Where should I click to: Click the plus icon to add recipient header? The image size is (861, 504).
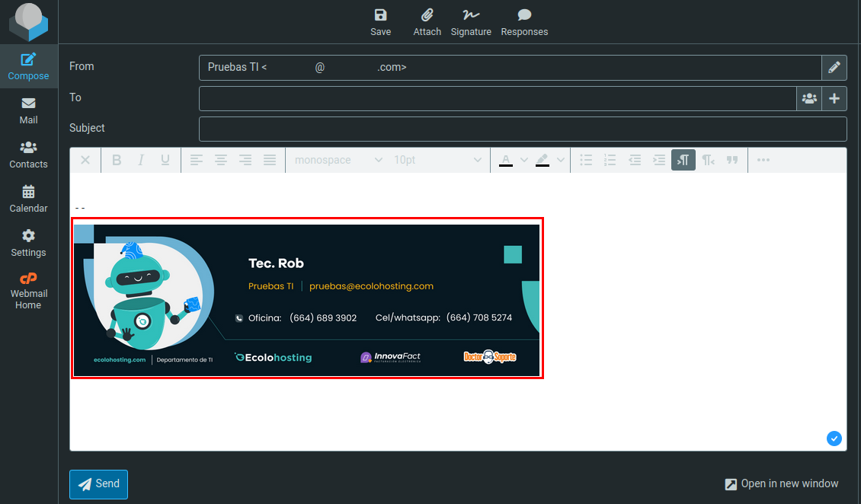click(834, 98)
